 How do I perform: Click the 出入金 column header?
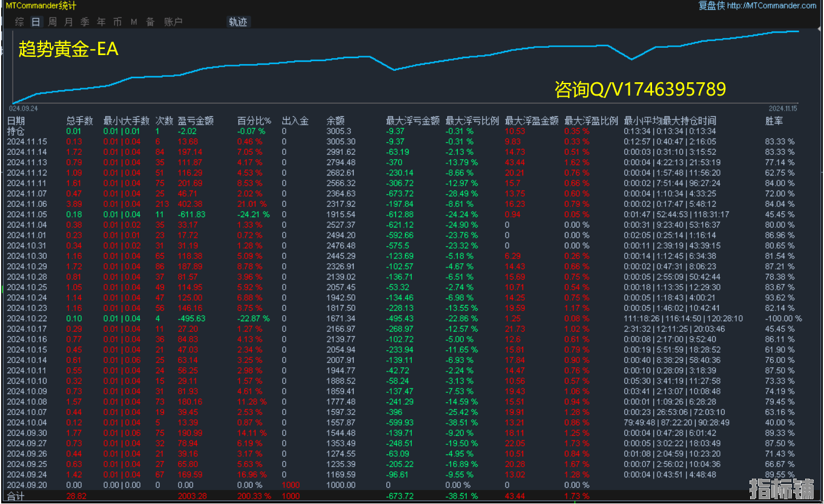click(295, 121)
